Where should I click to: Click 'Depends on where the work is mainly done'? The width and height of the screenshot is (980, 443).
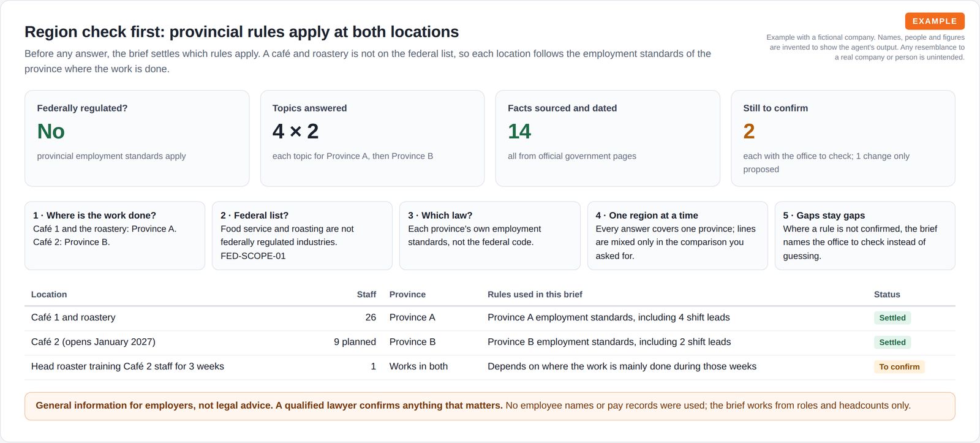[x=622, y=366]
